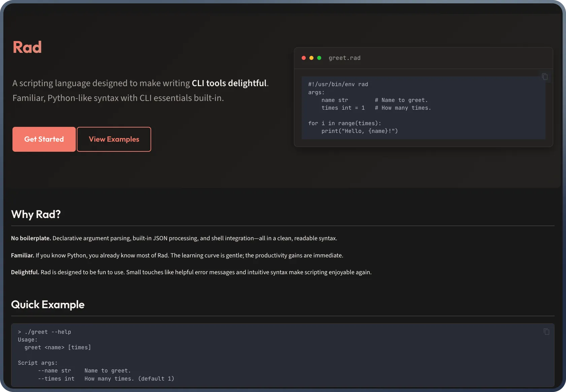Click the "for i in range(times):" line
The width and height of the screenshot is (566, 392).
pyautogui.click(x=344, y=123)
